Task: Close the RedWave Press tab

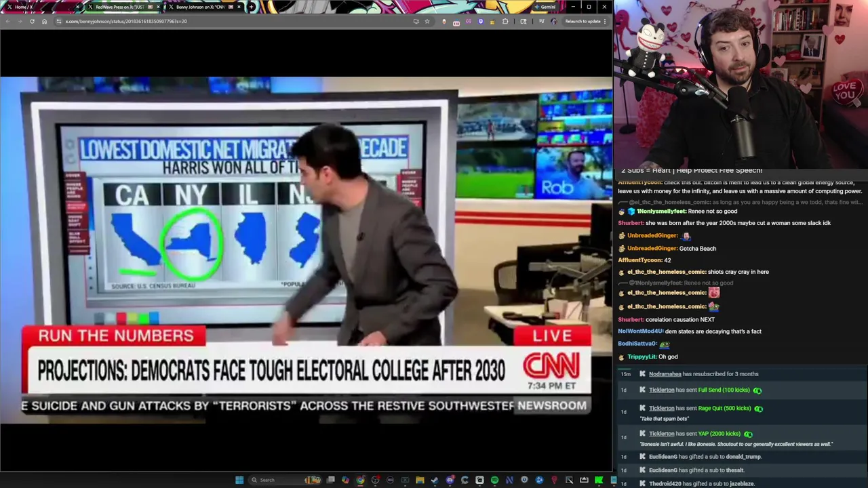Action: (x=159, y=7)
